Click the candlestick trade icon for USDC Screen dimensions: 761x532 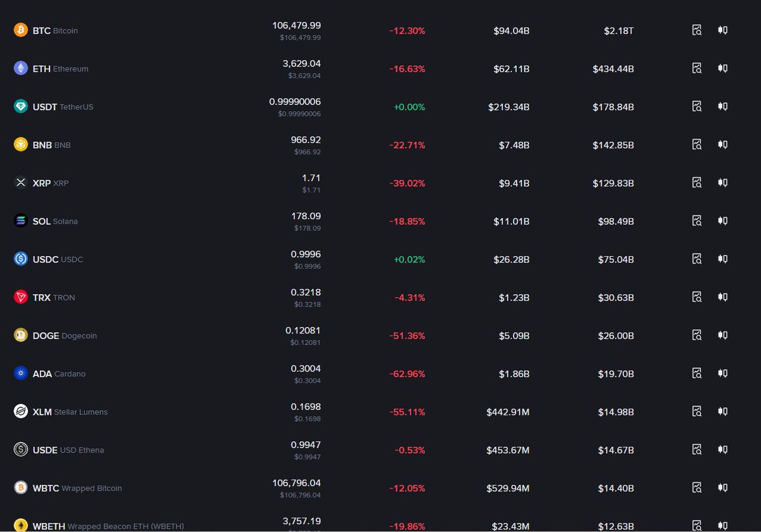pyautogui.click(x=722, y=259)
